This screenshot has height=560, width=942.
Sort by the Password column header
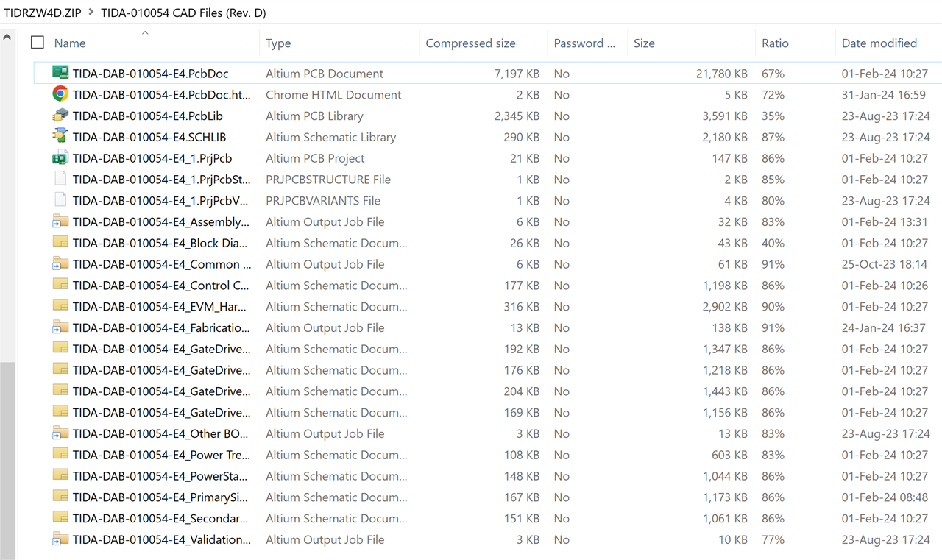(584, 43)
